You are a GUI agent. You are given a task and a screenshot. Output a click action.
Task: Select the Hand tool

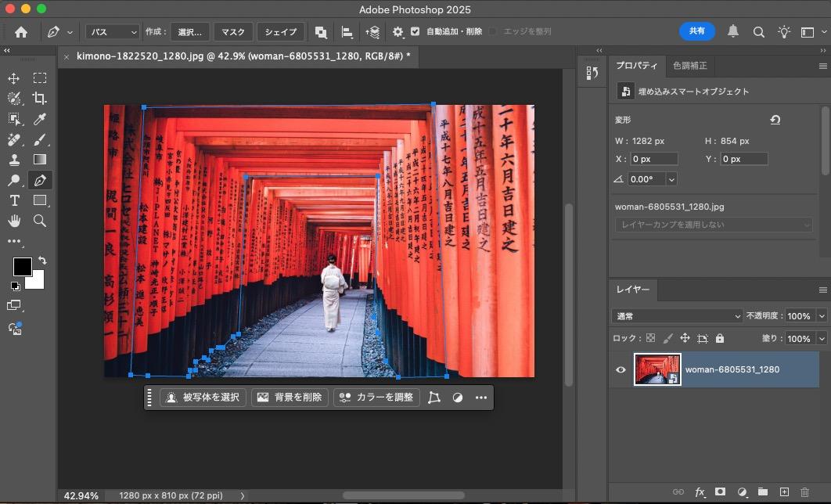click(14, 221)
